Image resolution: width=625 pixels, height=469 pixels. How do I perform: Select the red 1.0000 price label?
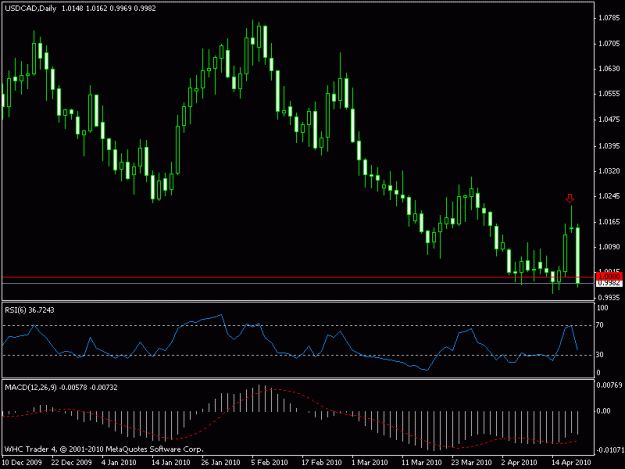coord(609,276)
